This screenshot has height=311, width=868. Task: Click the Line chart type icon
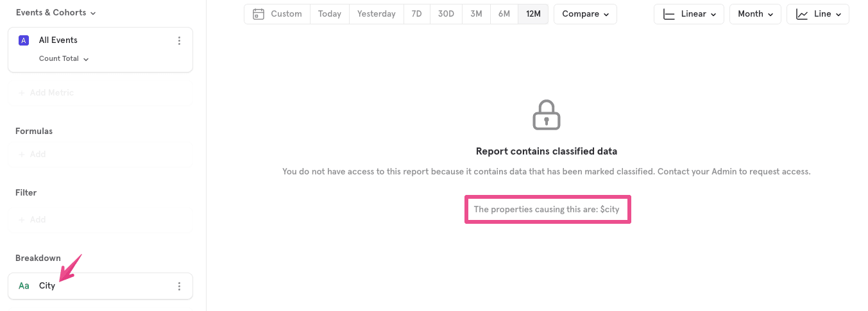point(802,14)
